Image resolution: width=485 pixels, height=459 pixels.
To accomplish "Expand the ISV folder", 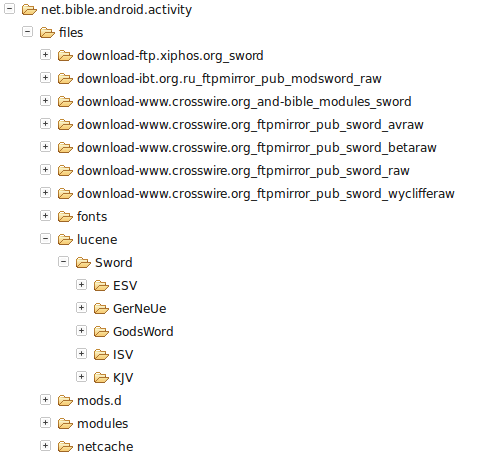I will pyautogui.click(x=81, y=354).
